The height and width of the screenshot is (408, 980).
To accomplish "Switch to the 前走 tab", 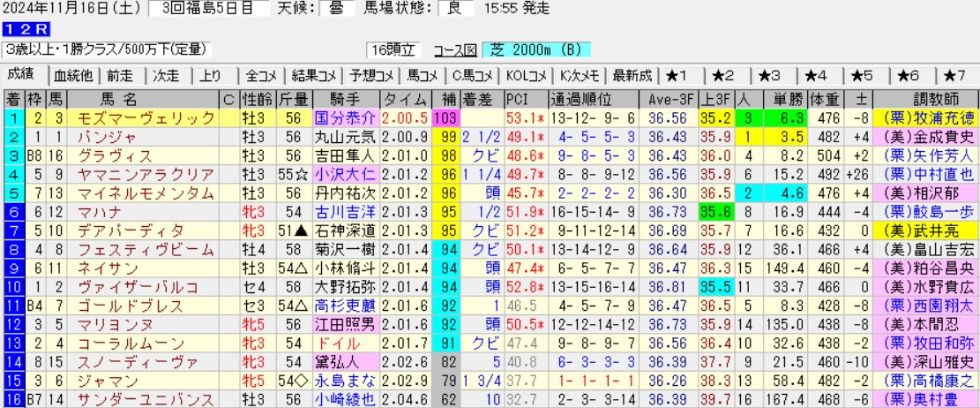I will tap(122, 76).
